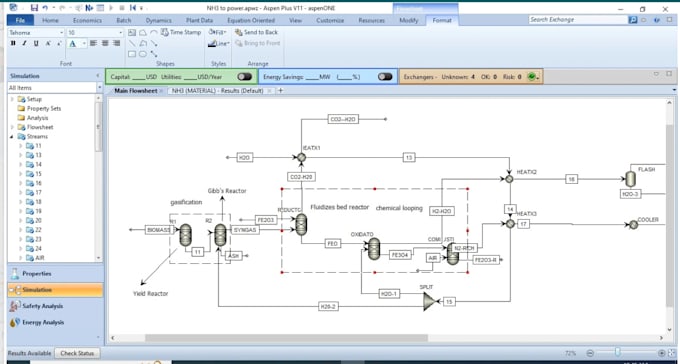This screenshot has width=680, height=364.
Task: Close the Main Flowsheet tab
Action: (161, 91)
